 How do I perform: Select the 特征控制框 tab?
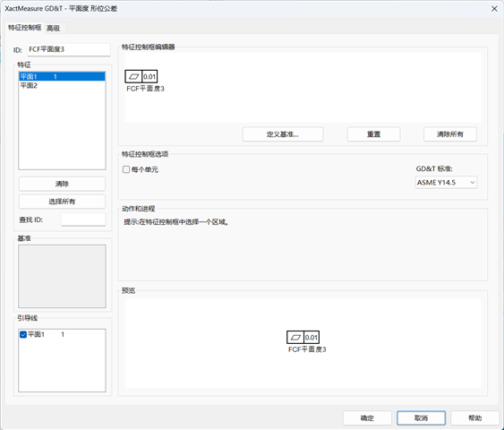click(x=25, y=28)
